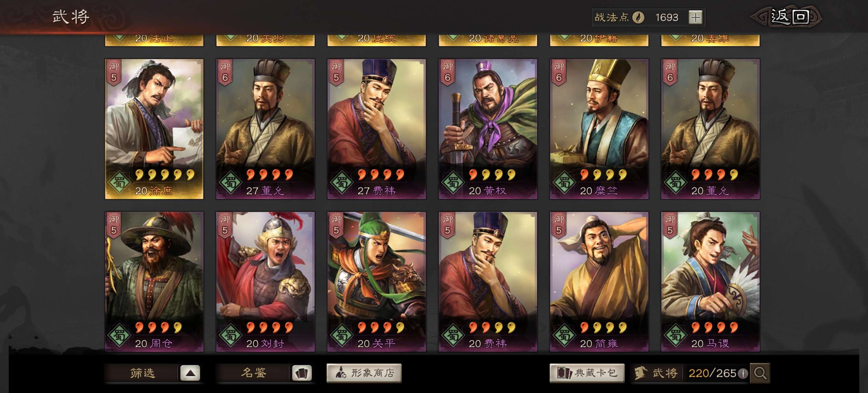Click the magnifier search icon
The height and width of the screenshot is (393, 868).
pyautogui.click(x=760, y=373)
